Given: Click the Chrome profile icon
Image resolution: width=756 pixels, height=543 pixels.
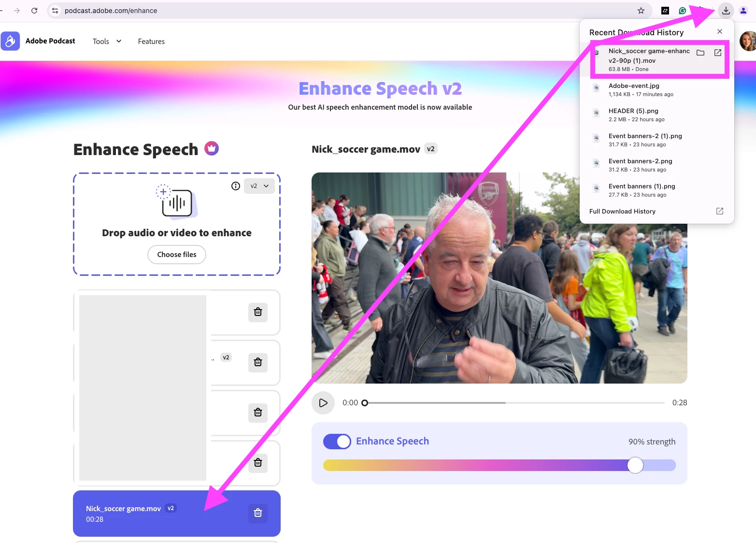Looking at the screenshot, I should 743,11.
